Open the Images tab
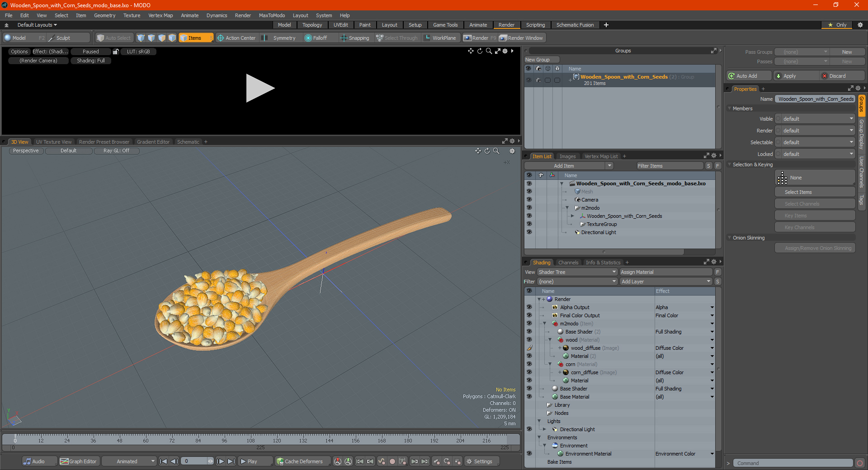Screen dimensions: 868x470 pyautogui.click(x=567, y=156)
